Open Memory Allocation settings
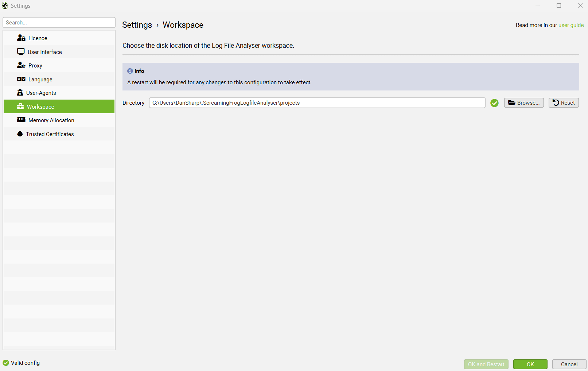The width and height of the screenshot is (588, 371). point(59,120)
